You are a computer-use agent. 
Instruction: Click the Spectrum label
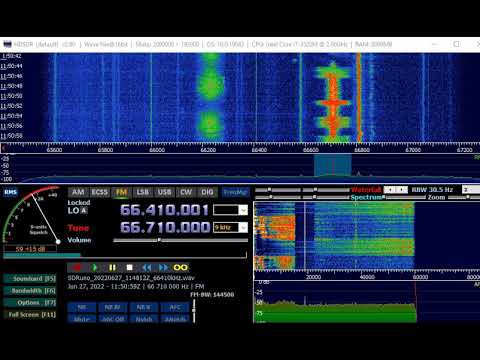coord(366,197)
